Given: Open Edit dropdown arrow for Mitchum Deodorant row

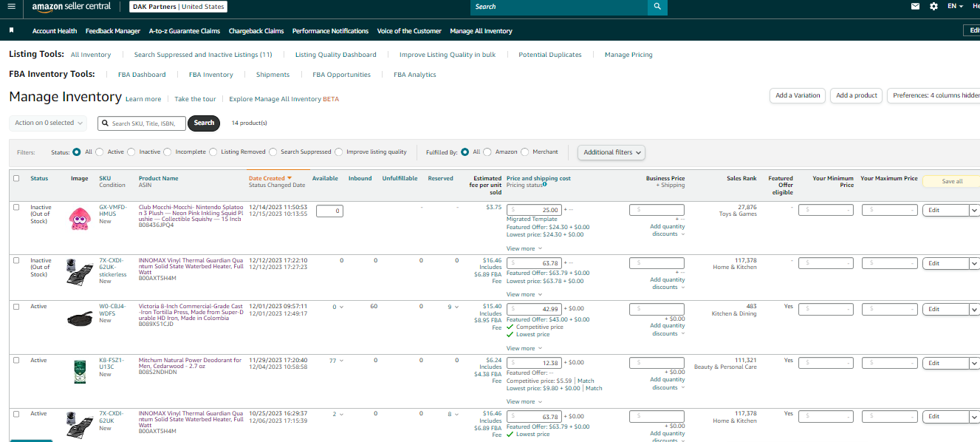Looking at the screenshot, I should [974, 363].
